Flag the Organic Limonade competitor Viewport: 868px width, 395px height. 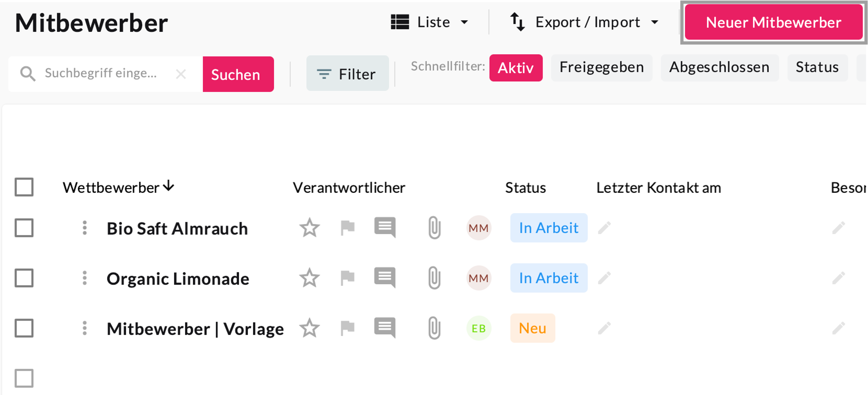pos(347,278)
